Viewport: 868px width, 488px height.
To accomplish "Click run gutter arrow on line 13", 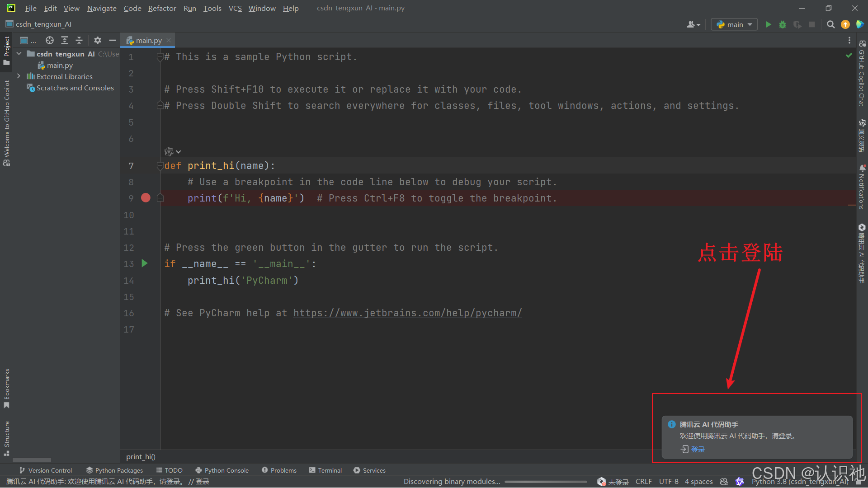I will [x=145, y=263].
